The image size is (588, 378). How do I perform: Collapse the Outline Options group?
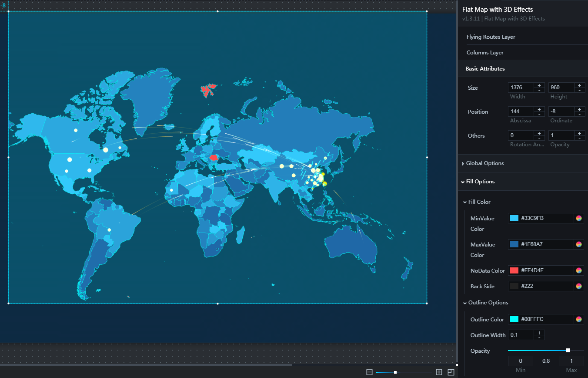[x=488, y=303]
